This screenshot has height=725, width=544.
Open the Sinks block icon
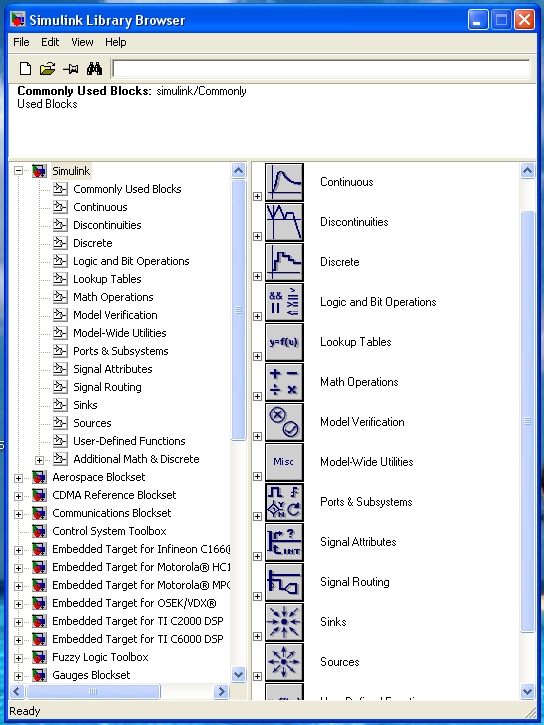pyautogui.click(x=284, y=622)
